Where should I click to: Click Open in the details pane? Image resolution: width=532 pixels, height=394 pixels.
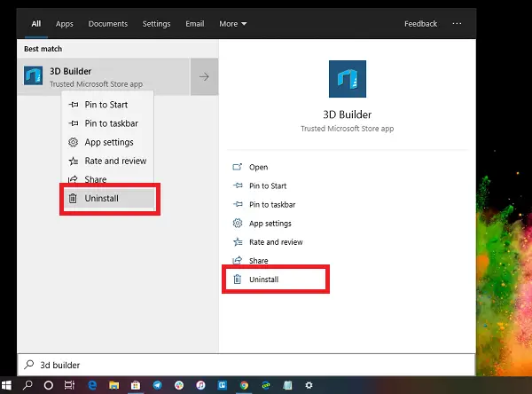(258, 167)
